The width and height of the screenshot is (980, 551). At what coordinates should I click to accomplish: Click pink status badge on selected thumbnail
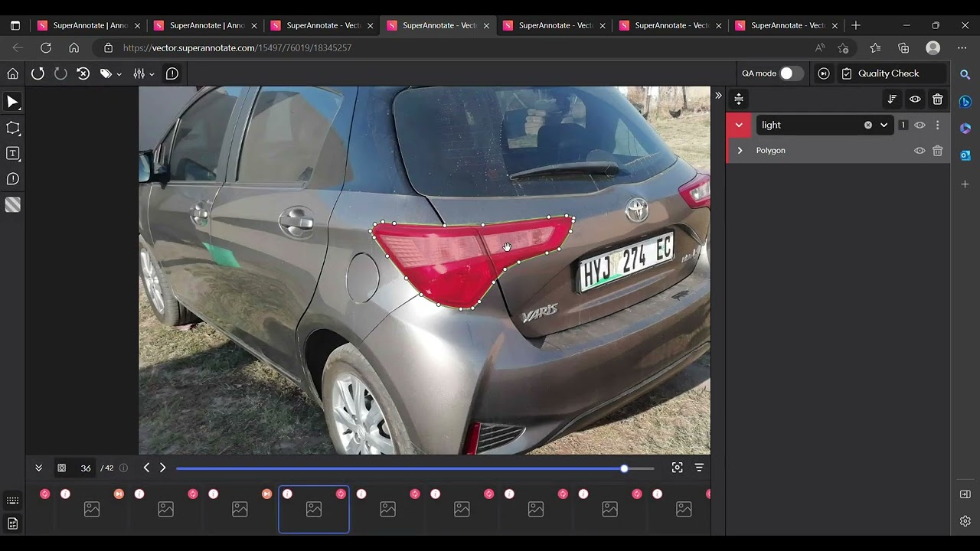pyautogui.click(x=341, y=494)
